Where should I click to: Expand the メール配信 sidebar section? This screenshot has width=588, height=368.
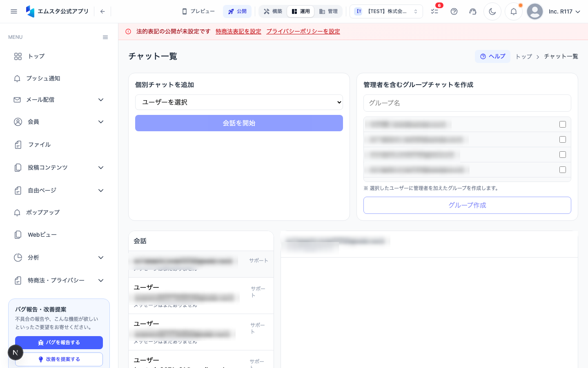[59, 100]
